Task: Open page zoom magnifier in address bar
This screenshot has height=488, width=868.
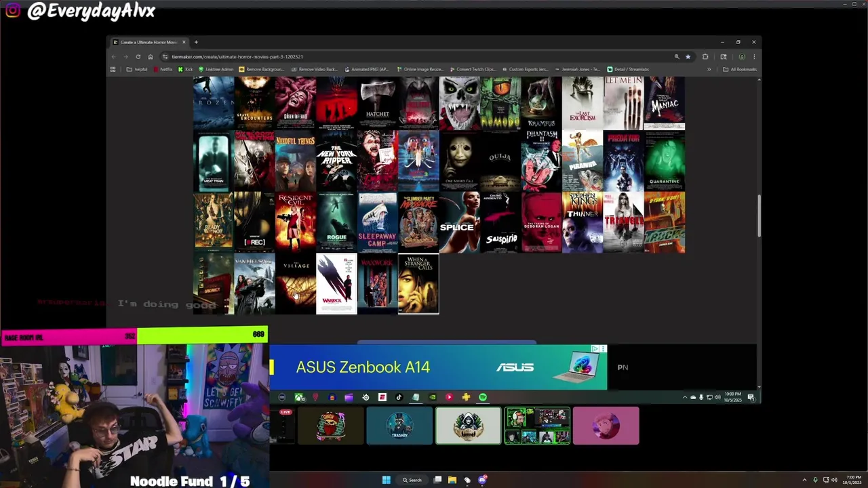Action: pos(677,57)
